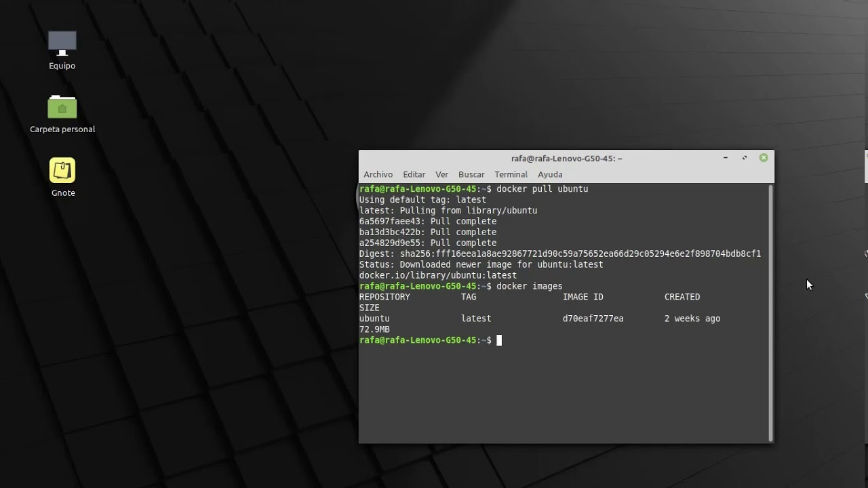Image resolution: width=868 pixels, height=488 pixels.
Task: Click the REPOSITORY column header
Action: coord(384,298)
